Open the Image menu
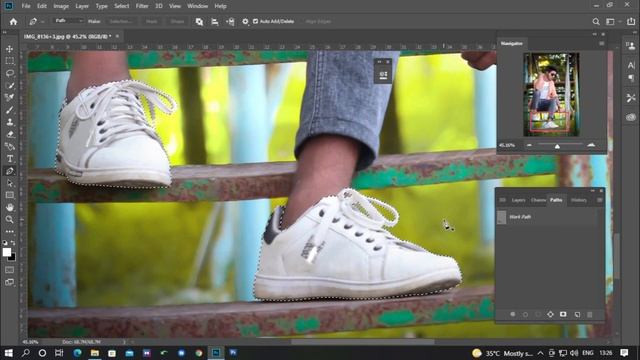The width and height of the screenshot is (640, 360). point(61,6)
